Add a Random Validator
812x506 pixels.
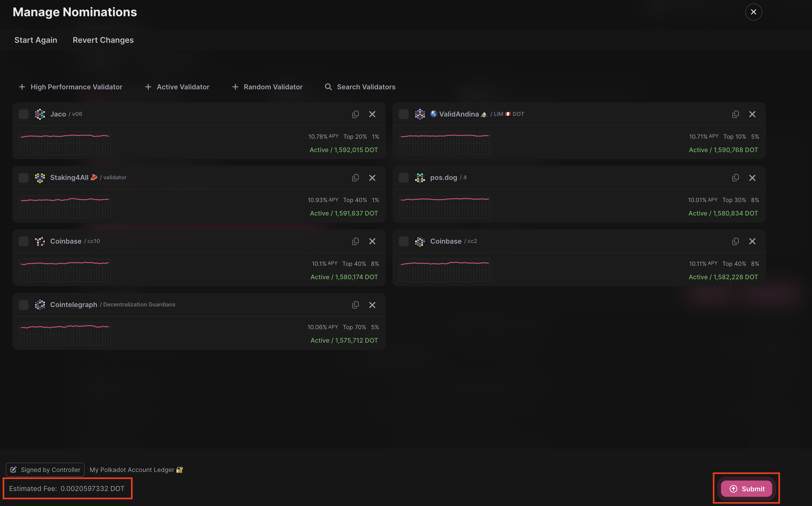point(267,87)
